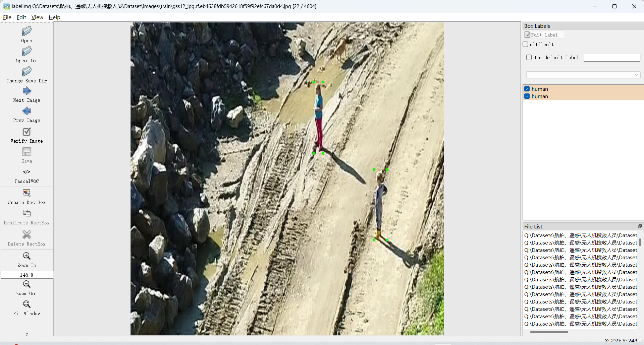Click Delete RectBox icon
The image size is (644, 345).
click(x=27, y=234)
